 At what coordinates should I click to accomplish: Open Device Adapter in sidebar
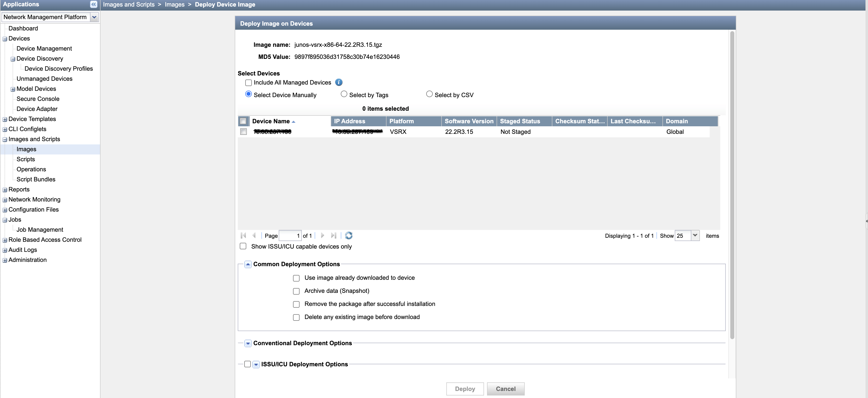tap(37, 109)
